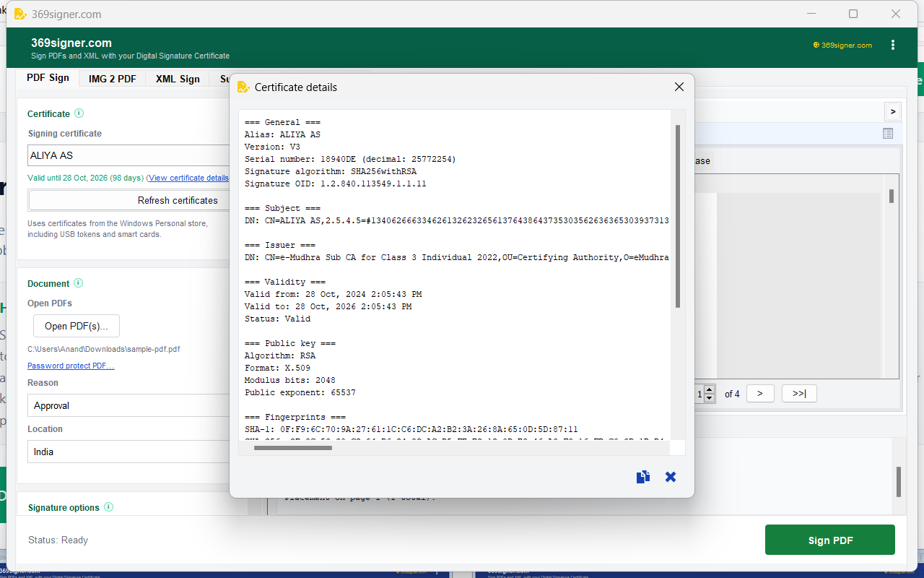Image resolution: width=924 pixels, height=578 pixels.
Task: Click Public exponent: 65537 line
Action: pos(300,392)
